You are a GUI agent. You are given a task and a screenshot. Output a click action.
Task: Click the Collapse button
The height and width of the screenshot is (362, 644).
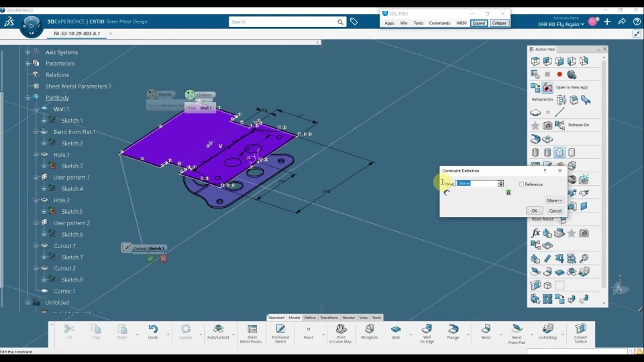pos(499,23)
